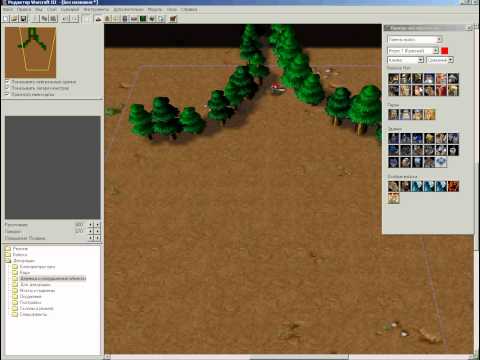Open the Object editor module icon
480x360 pixels.
(125, 19)
